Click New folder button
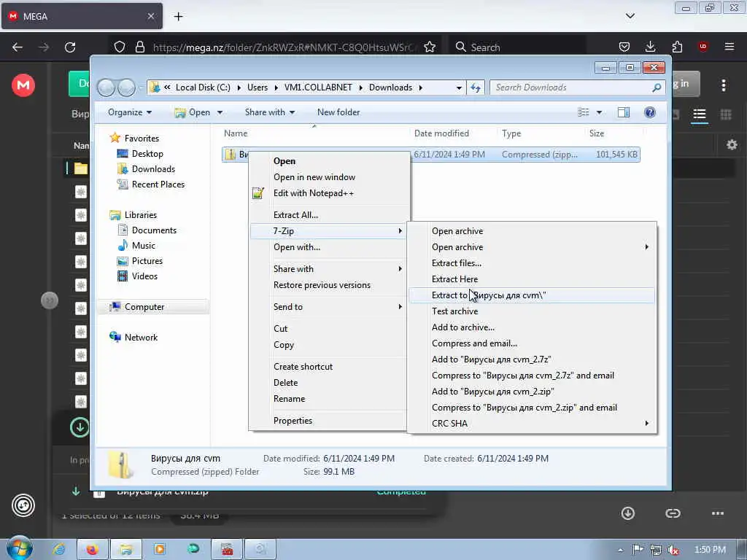Viewport: 747px width, 560px height. pos(338,112)
